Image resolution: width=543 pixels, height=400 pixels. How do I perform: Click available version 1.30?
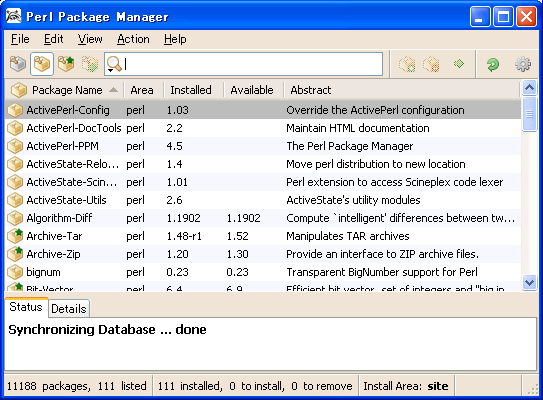(238, 254)
